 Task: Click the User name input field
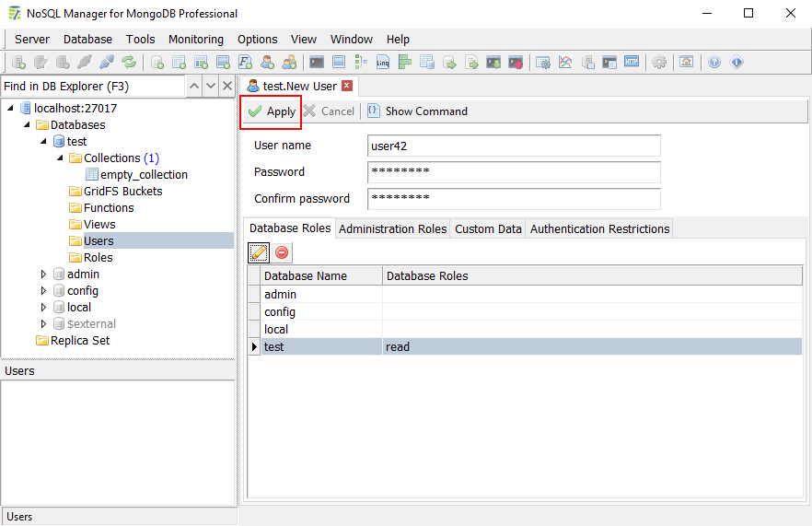pyautogui.click(x=514, y=146)
